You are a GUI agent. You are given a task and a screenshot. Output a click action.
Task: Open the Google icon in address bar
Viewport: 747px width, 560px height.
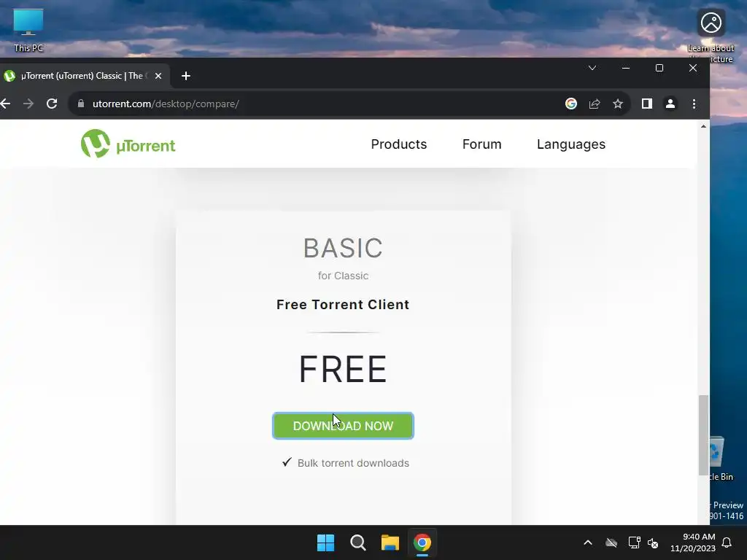pyautogui.click(x=570, y=104)
